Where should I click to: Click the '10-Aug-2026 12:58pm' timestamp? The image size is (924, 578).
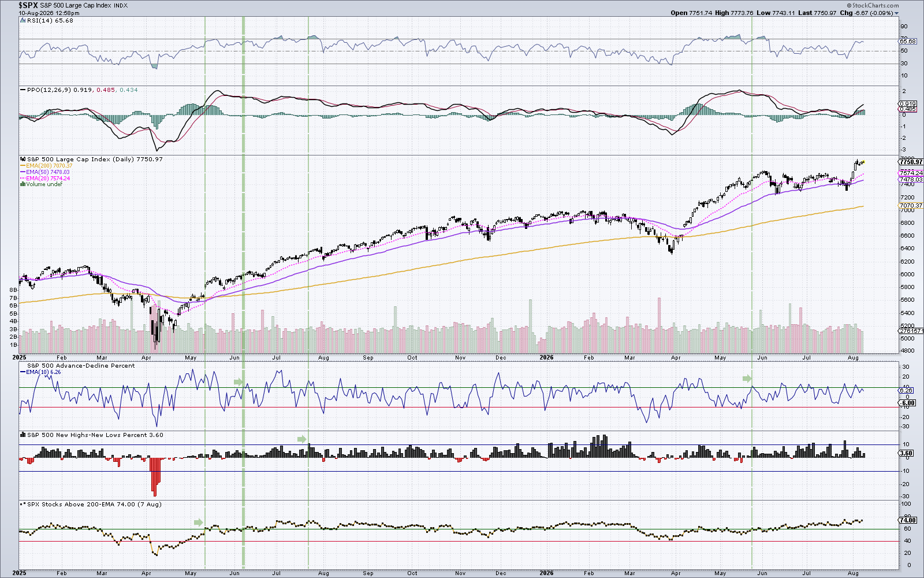point(49,13)
